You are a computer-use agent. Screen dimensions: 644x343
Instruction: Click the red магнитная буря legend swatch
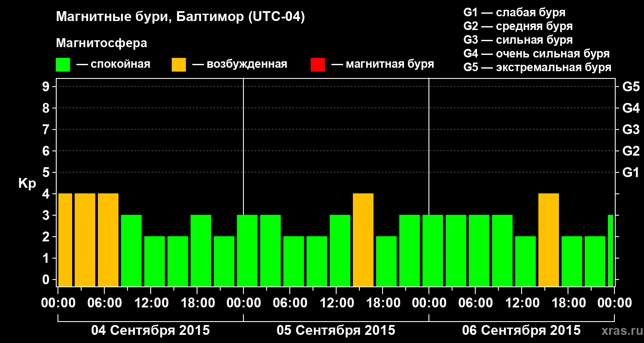318,65
